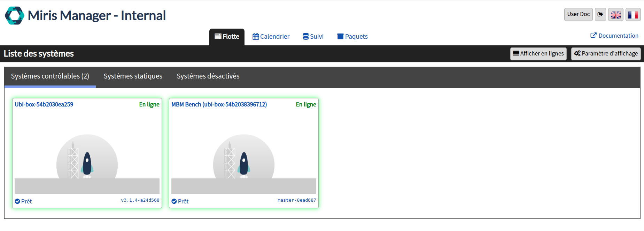The image size is (644, 231).
Task: Click the logout arrow icon
Action: [600, 14]
